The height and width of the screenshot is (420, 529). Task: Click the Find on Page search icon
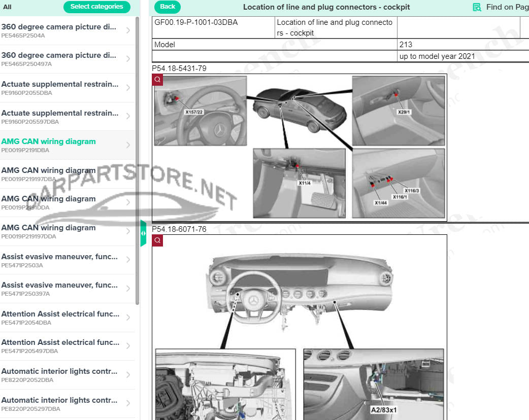(477, 7)
